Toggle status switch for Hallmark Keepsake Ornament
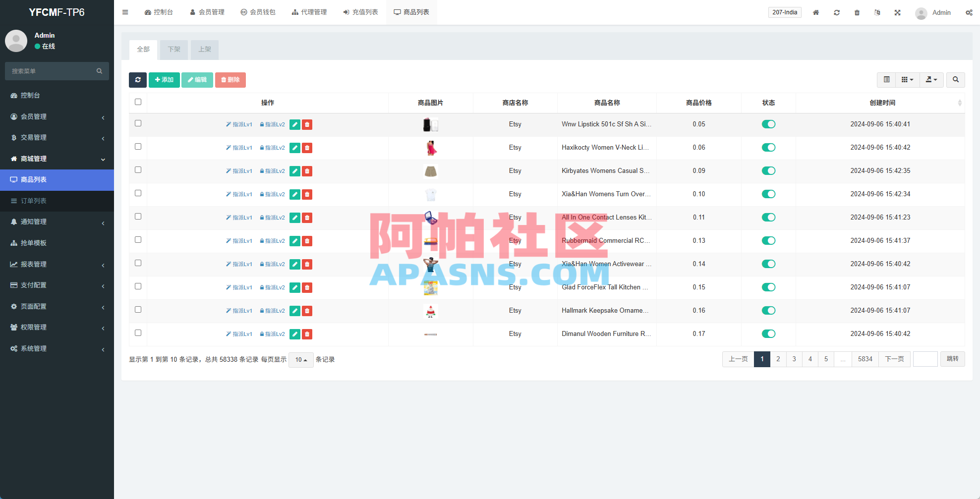The width and height of the screenshot is (980, 499). click(768, 311)
